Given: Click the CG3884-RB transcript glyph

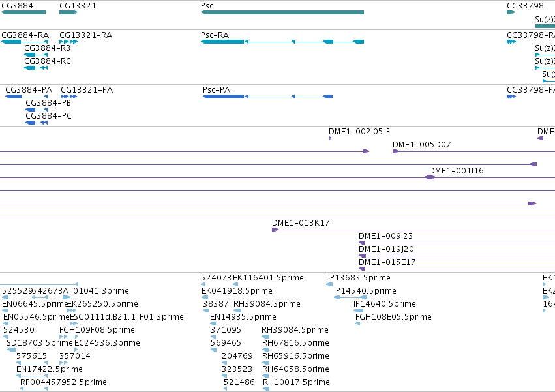Looking at the screenshot, I should (x=36, y=55).
